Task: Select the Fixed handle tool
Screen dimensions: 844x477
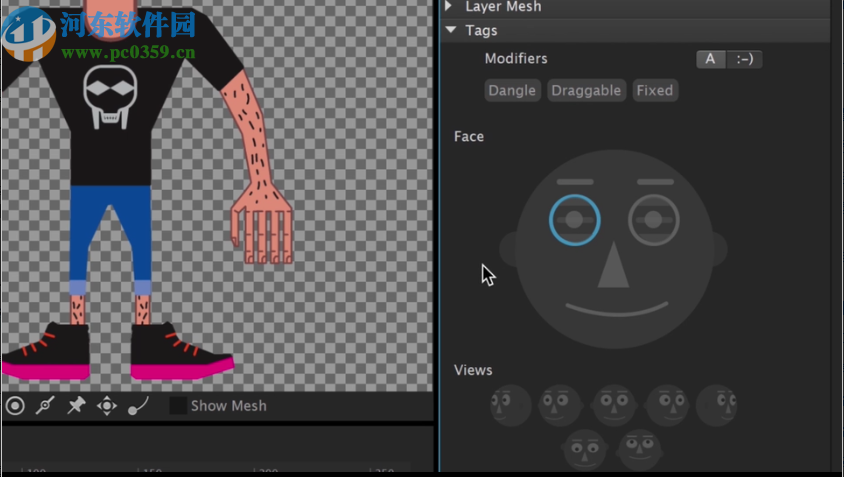Action: pyautogui.click(x=15, y=405)
